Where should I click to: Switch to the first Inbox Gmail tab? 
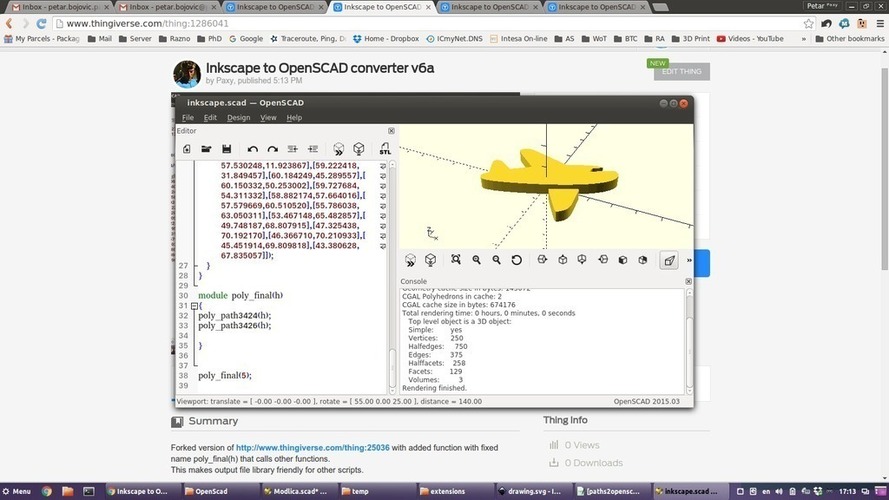point(60,7)
